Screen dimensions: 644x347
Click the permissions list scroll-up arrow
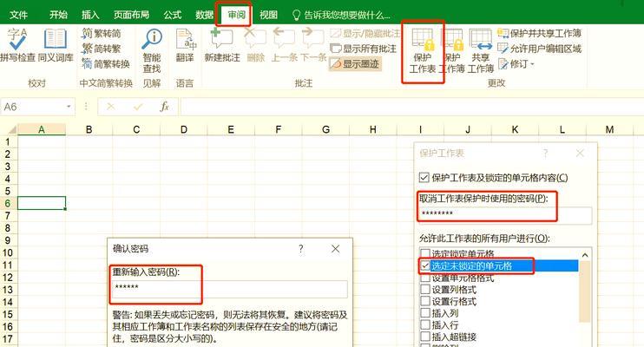(585, 255)
